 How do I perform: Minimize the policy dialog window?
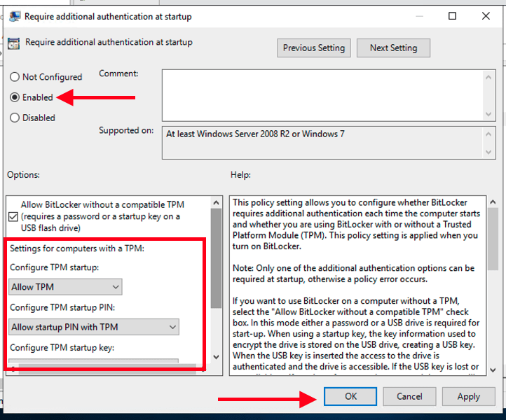[x=420, y=16]
